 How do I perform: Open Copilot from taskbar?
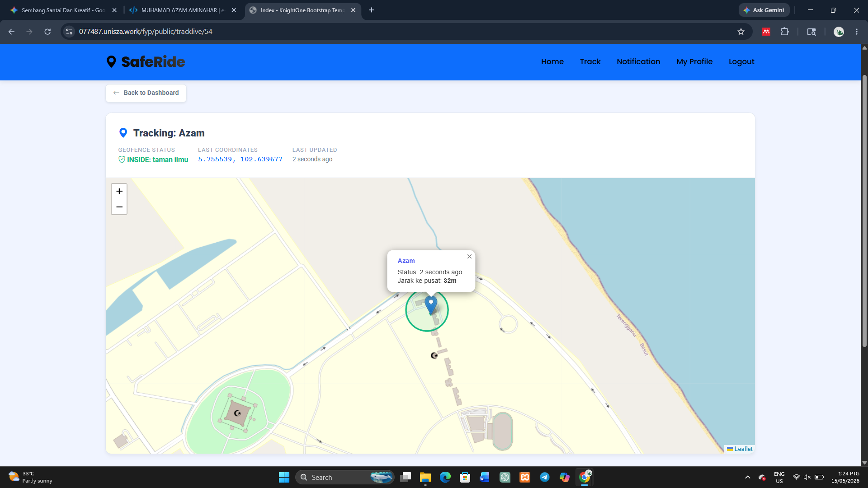point(565,477)
